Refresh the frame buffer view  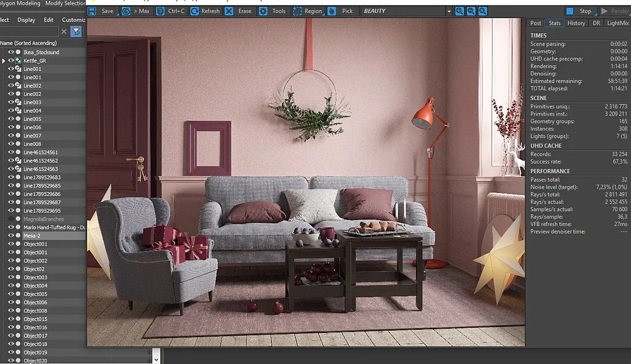[x=205, y=11]
